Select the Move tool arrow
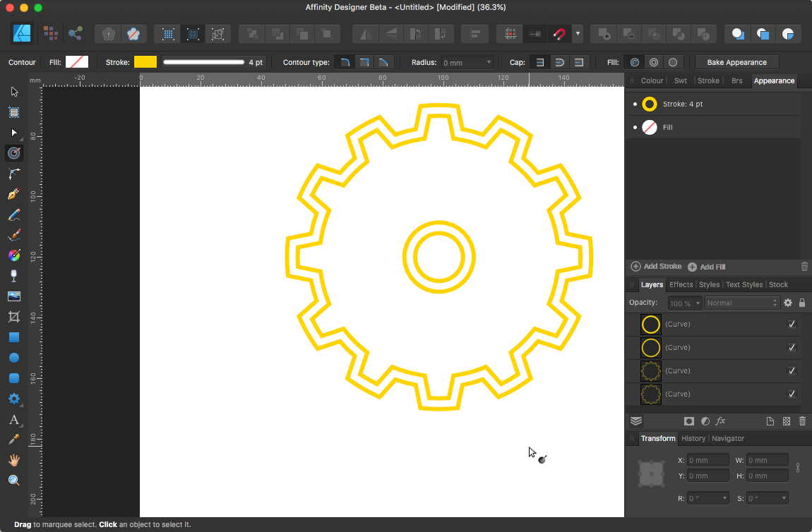 (14, 92)
